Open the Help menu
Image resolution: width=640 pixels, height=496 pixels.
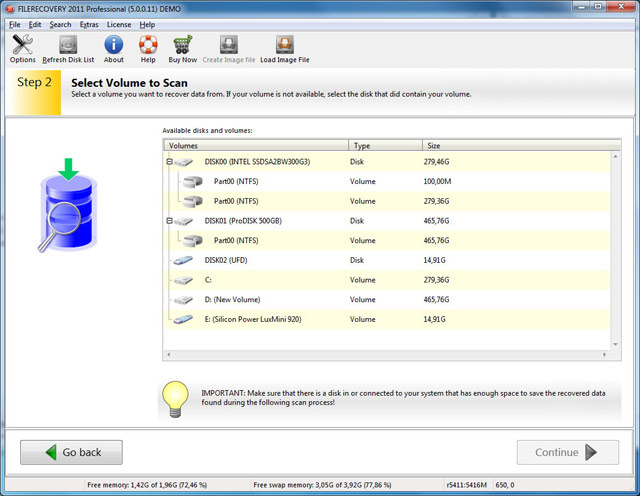point(147,24)
